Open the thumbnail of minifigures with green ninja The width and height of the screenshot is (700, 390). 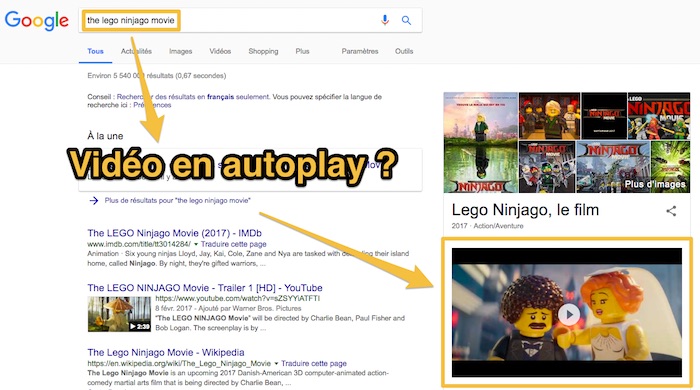click(x=550, y=116)
